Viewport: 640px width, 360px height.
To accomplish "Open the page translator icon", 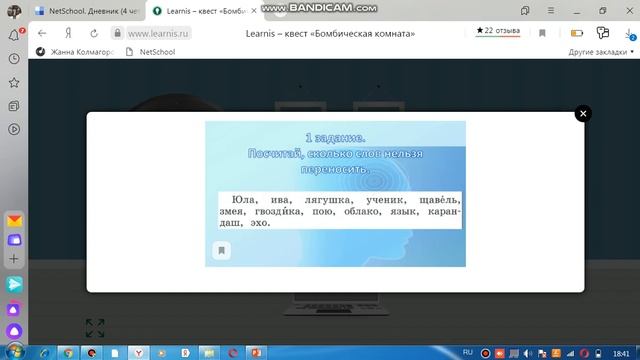I will click(602, 33).
